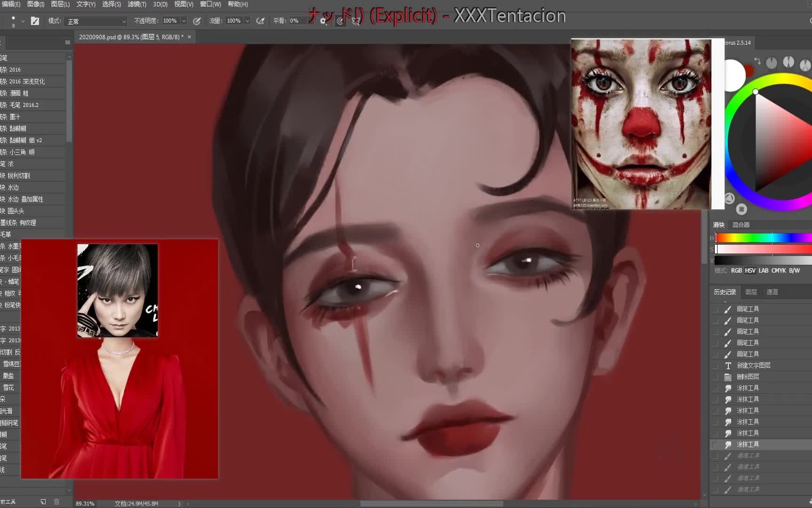Viewport: 812px width, 508px height.
Task: Set history brush source for 删除图层 state
Action: [716, 377]
